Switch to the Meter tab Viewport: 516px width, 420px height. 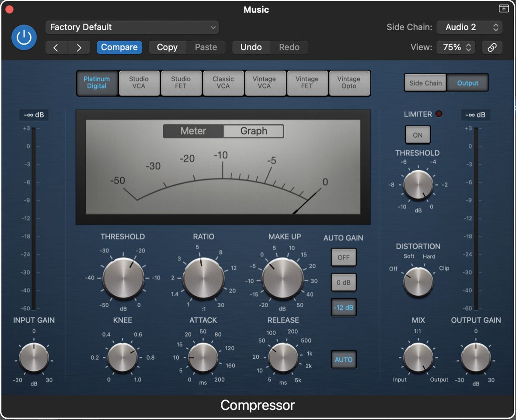193,131
